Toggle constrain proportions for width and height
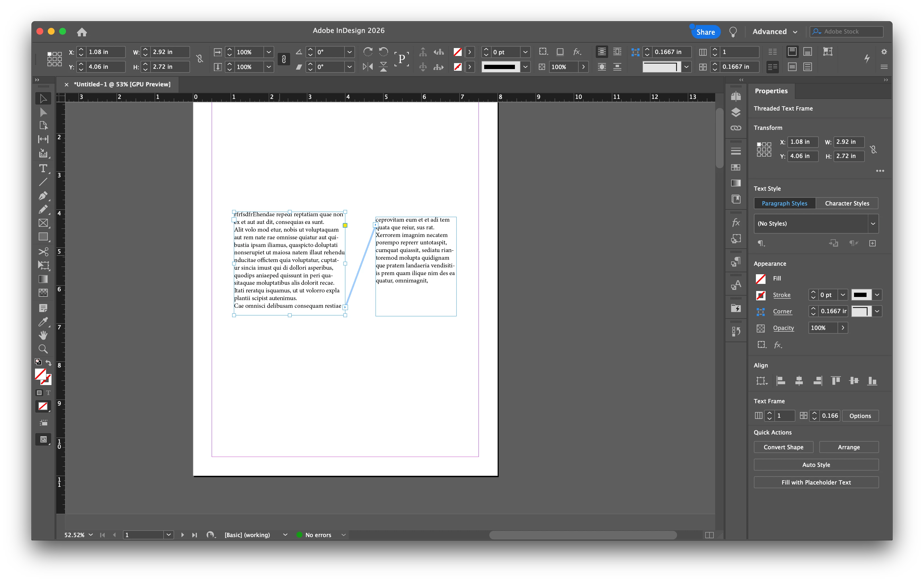The image size is (924, 582). pyautogui.click(x=199, y=59)
